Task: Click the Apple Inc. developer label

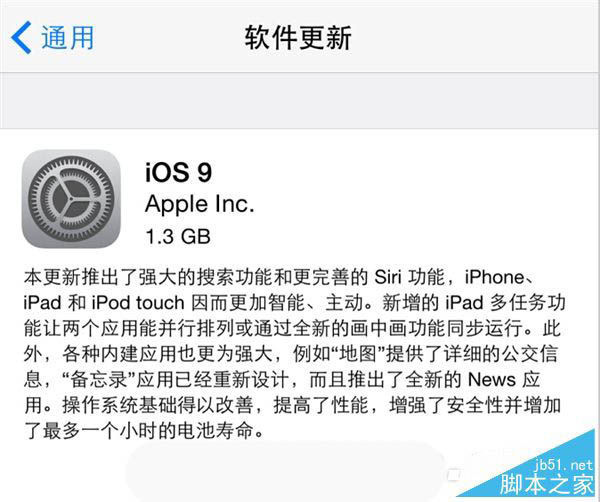Action: (200, 204)
